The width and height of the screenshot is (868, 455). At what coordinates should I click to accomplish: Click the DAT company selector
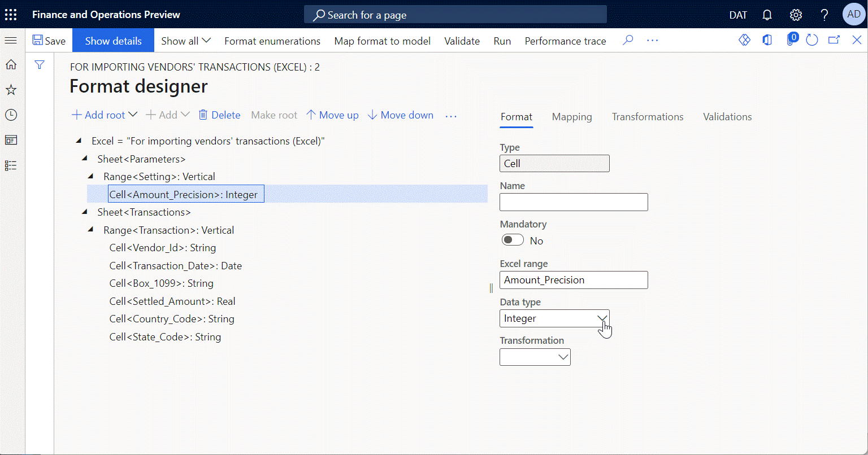(738, 15)
